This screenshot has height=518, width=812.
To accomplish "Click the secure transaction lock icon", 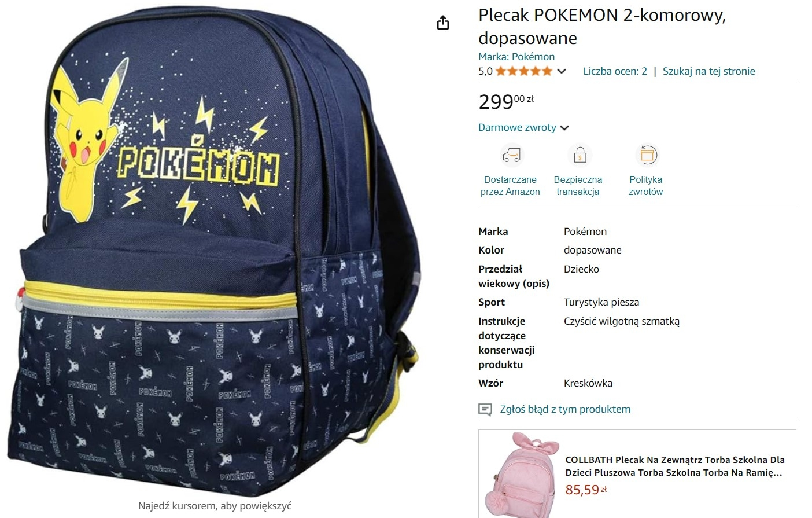I will tap(580, 155).
